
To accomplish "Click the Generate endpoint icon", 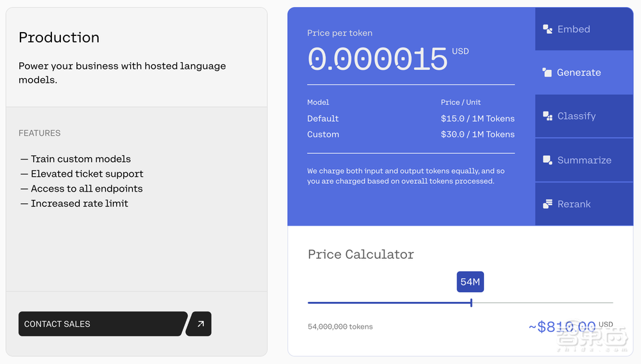I will click(x=547, y=72).
